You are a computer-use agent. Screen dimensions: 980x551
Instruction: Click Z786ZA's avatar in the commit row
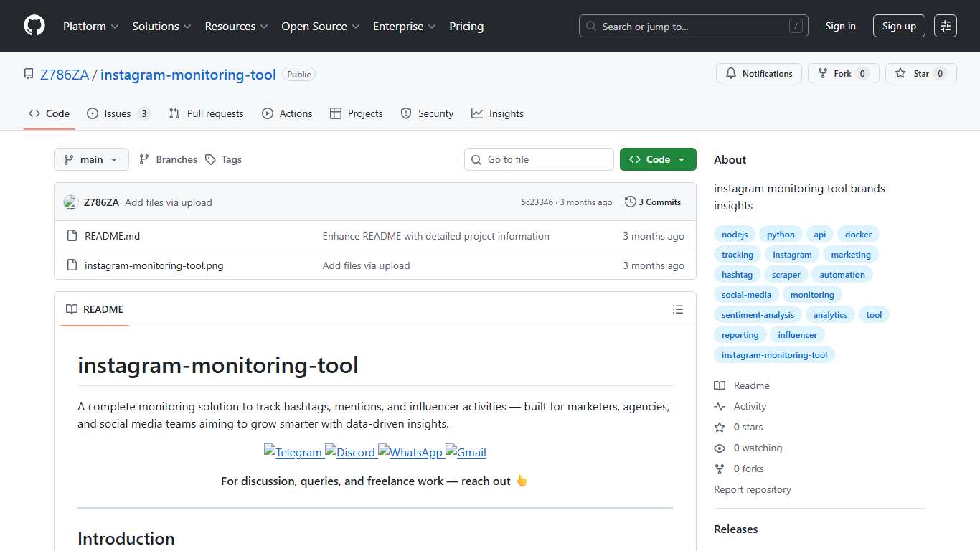(x=70, y=202)
